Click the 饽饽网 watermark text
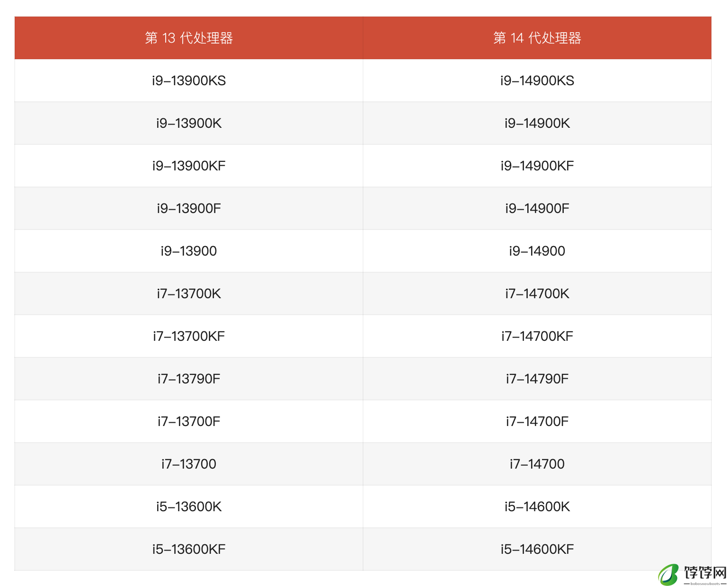This screenshot has height=586, width=728. [705, 572]
